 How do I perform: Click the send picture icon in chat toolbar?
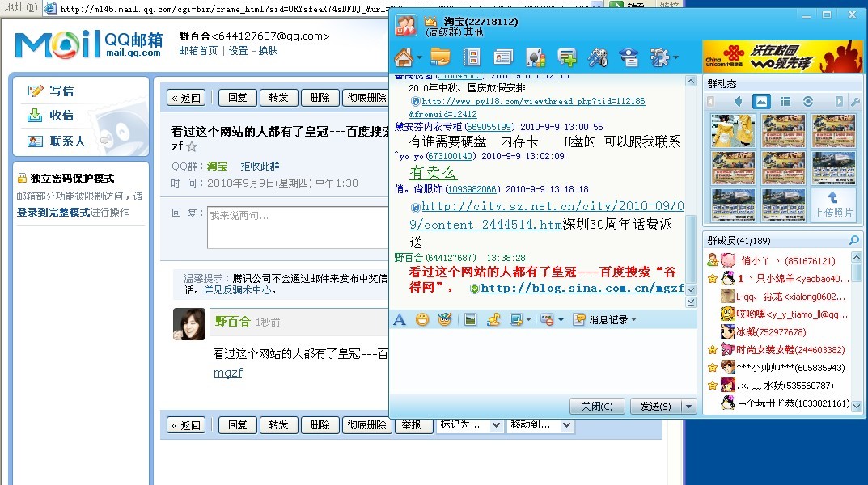click(470, 320)
